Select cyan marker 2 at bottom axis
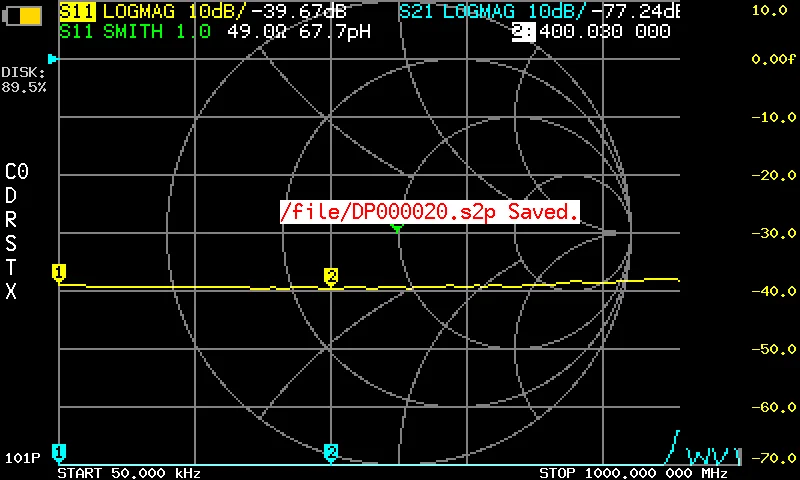The height and width of the screenshot is (480, 800). (331, 453)
